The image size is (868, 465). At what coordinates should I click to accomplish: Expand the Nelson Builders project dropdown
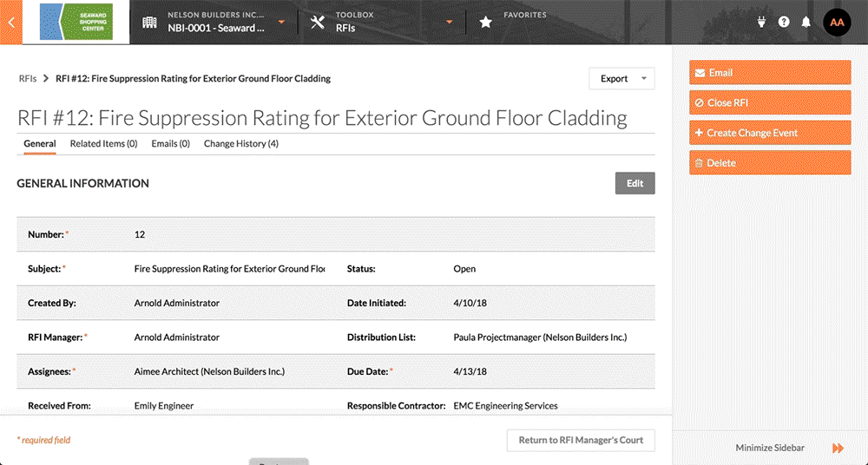point(280,23)
